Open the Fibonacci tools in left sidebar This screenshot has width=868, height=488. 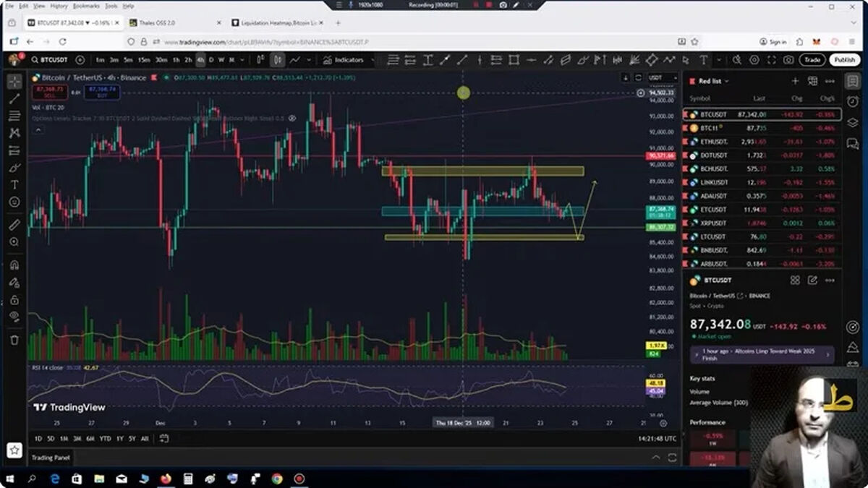[14, 116]
